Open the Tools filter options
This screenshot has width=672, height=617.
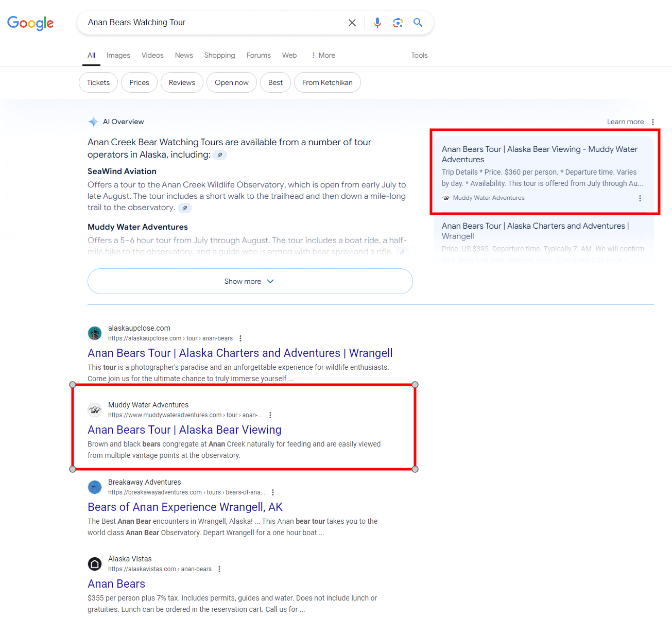[x=419, y=55]
